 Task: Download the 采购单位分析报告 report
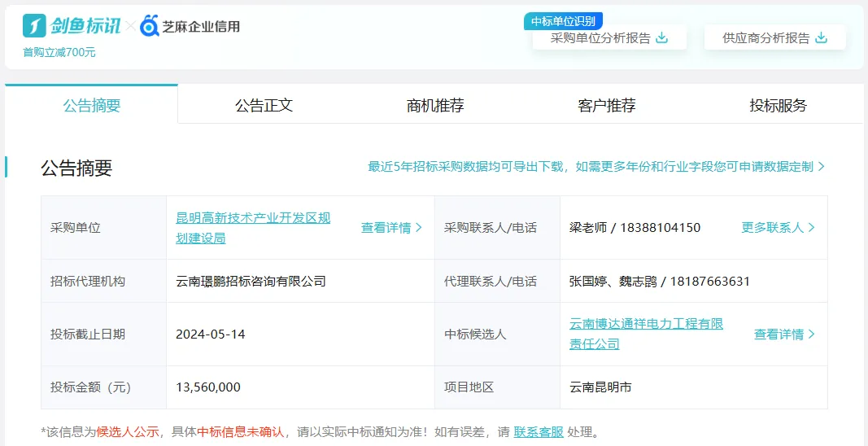(600, 37)
